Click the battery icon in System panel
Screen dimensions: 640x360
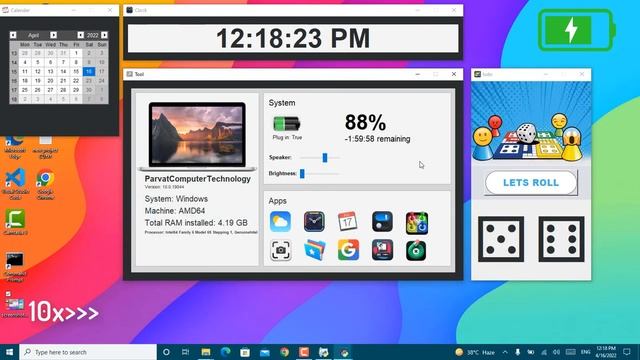(x=287, y=123)
